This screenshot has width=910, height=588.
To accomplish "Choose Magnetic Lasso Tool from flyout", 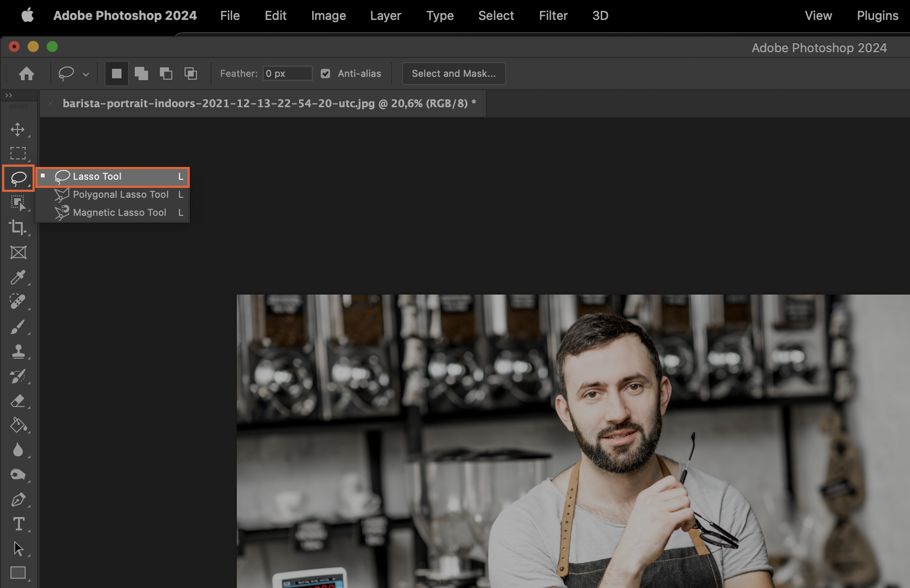I will (x=119, y=212).
